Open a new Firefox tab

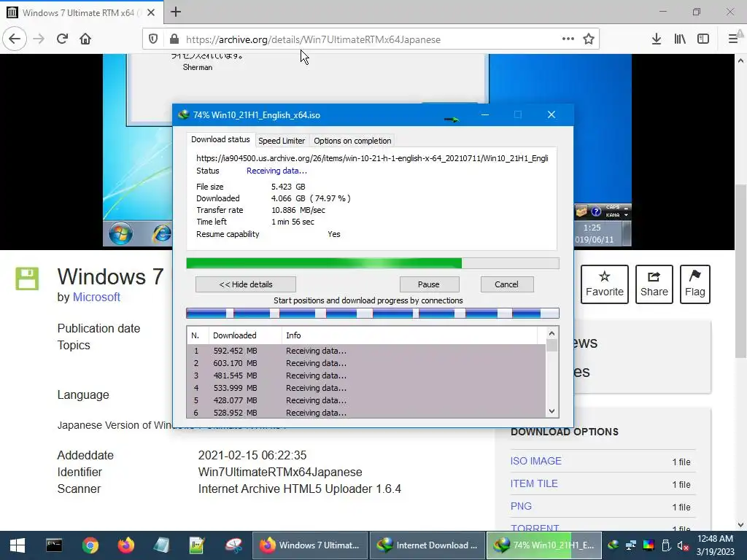coord(176,12)
